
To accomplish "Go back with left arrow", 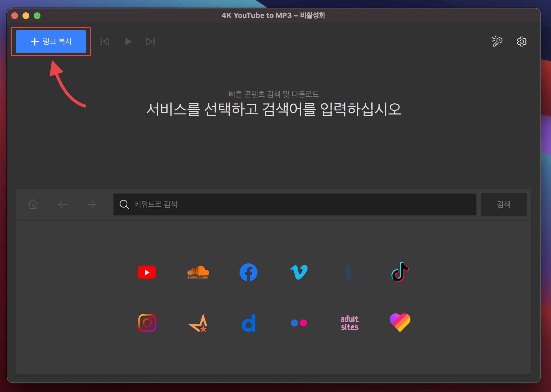I will (63, 204).
